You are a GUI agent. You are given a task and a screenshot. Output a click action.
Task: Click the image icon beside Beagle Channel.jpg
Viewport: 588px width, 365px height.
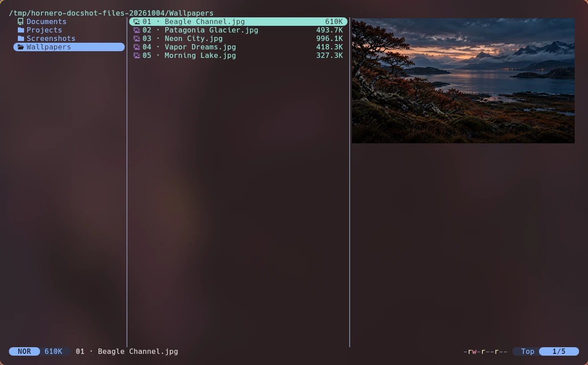point(137,21)
